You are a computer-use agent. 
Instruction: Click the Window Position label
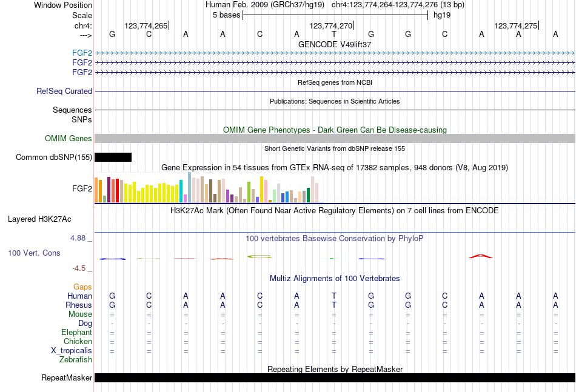(x=63, y=5)
